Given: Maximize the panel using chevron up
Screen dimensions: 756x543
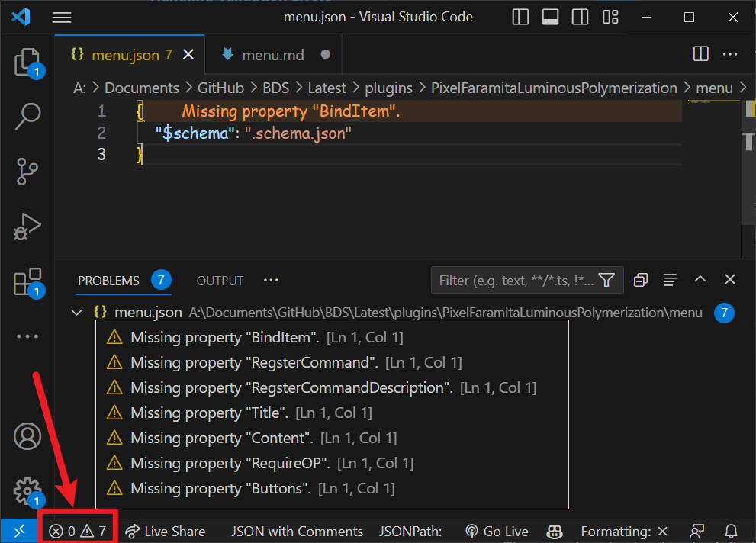Looking at the screenshot, I should coord(700,280).
